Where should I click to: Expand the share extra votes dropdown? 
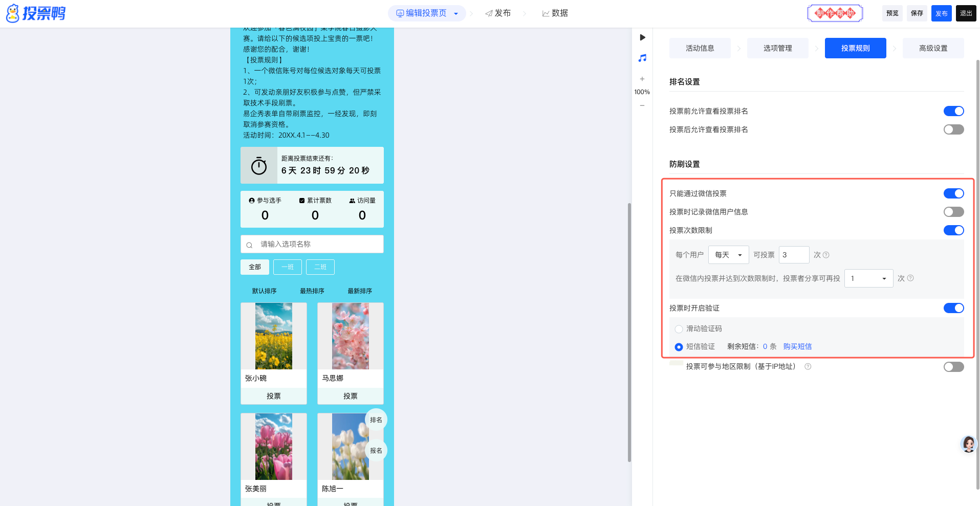click(x=868, y=278)
